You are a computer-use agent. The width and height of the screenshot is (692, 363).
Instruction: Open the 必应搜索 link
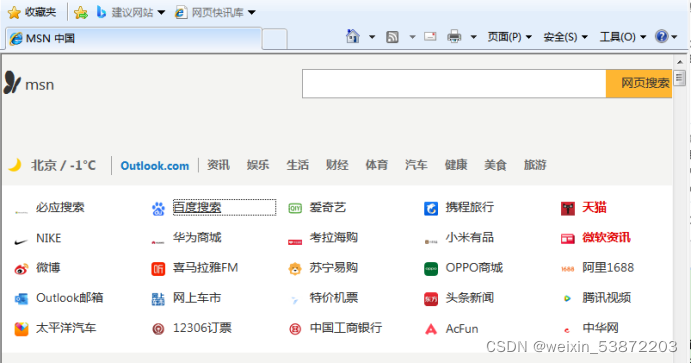(60, 207)
